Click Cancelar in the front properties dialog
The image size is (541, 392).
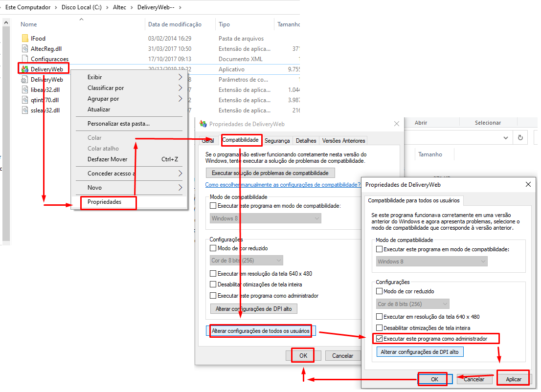pos(474,379)
